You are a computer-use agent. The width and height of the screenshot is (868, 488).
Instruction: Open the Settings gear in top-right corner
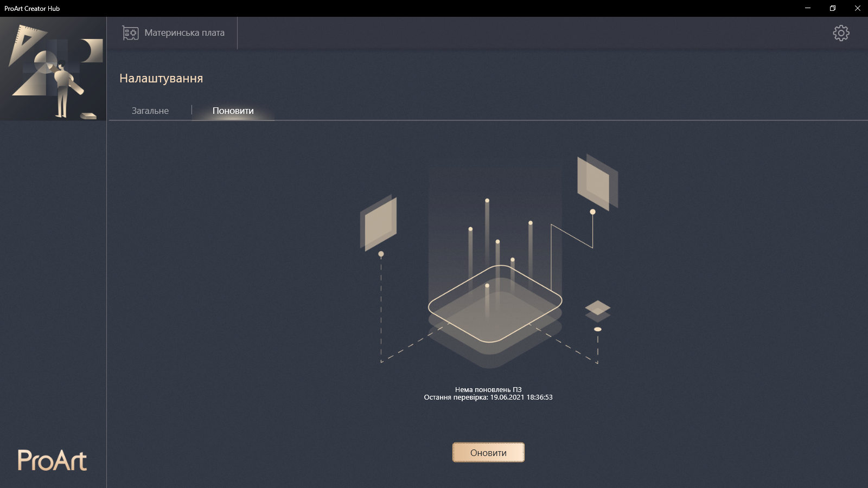click(841, 33)
